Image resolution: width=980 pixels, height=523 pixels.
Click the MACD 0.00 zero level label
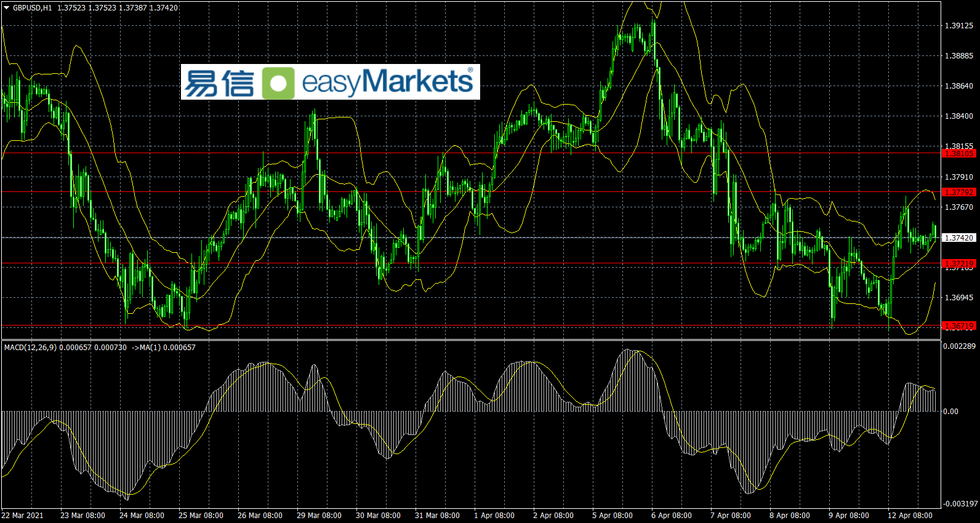pos(950,412)
